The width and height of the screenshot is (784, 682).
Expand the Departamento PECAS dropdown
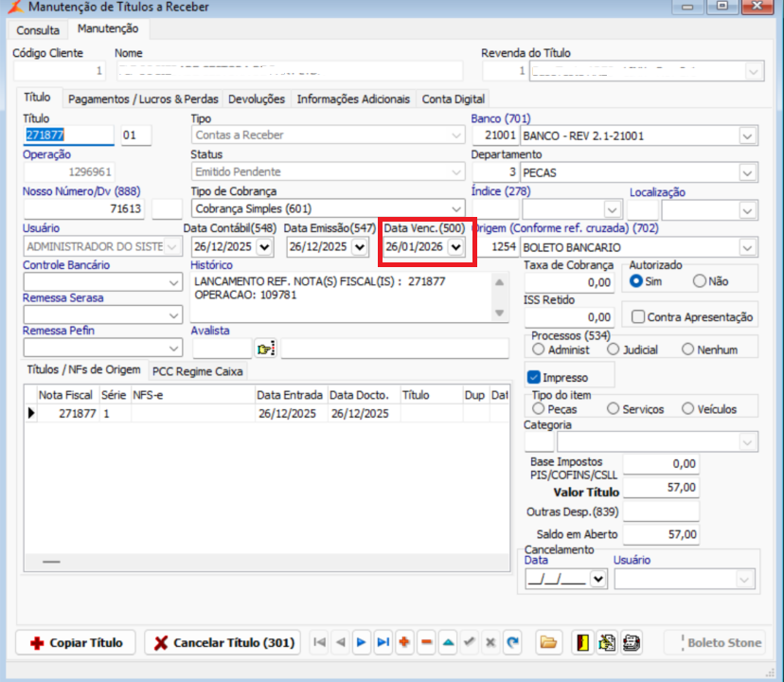pos(748,172)
